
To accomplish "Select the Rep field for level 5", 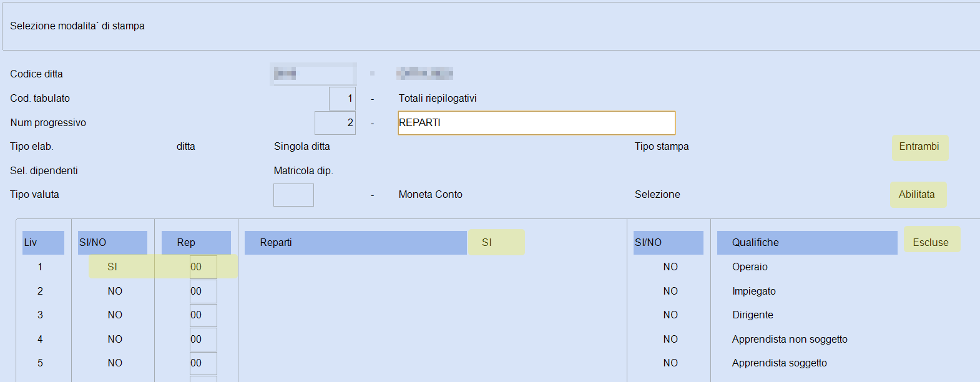I will [203, 363].
